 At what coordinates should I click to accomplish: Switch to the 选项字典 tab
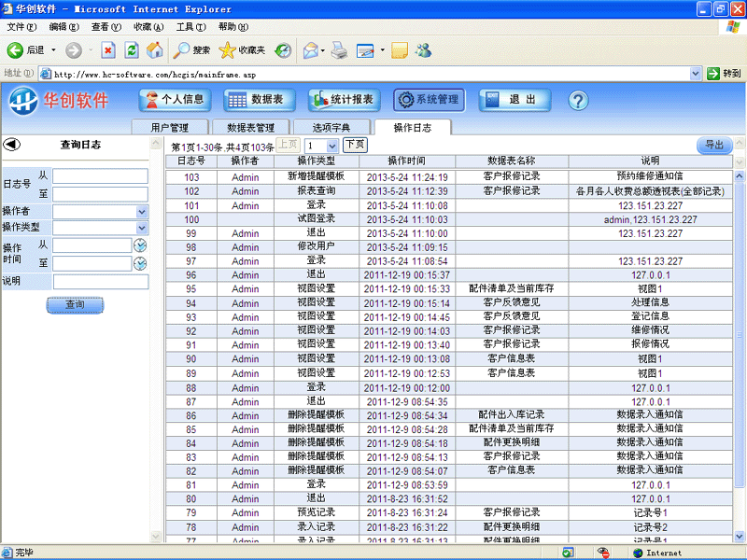pos(331,128)
